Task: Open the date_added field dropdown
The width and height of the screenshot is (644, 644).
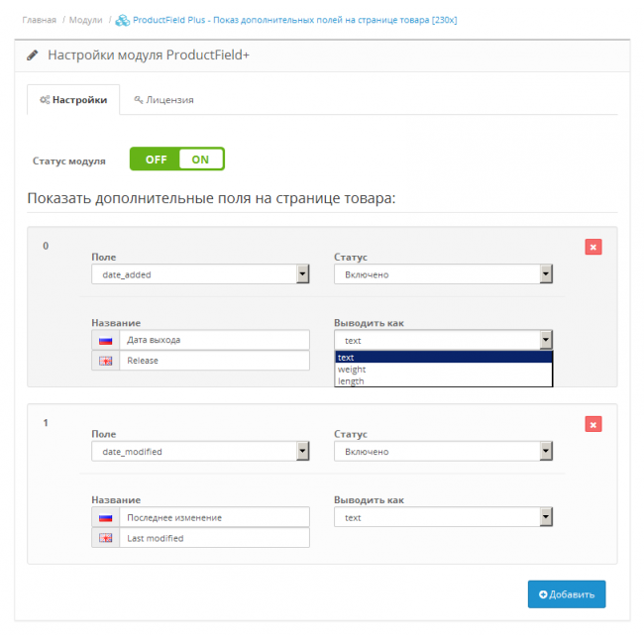Action: [x=198, y=274]
